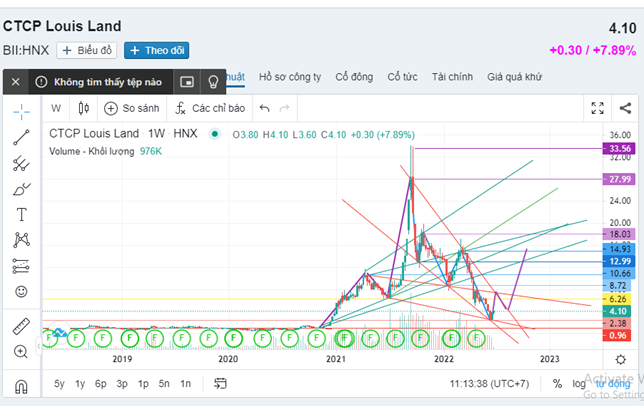Switch to Tài chính tab
This screenshot has width=644, height=406.
(x=452, y=77)
